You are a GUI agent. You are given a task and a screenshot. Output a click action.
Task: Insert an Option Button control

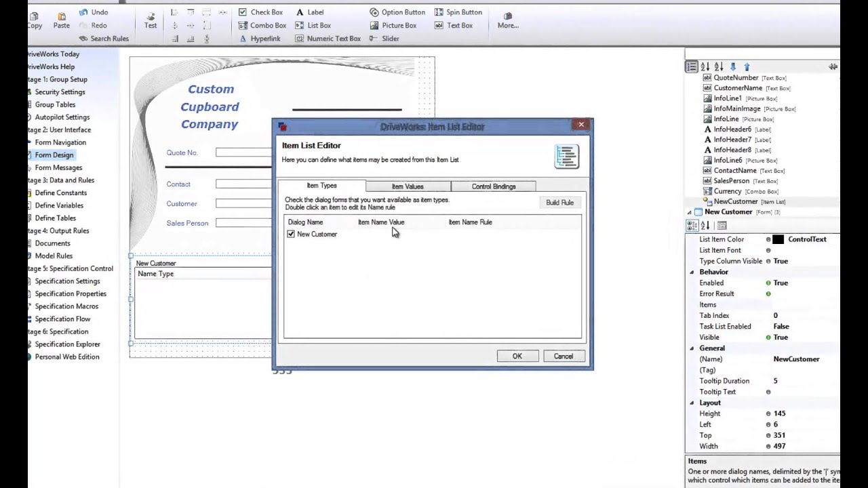pyautogui.click(x=397, y=12)
